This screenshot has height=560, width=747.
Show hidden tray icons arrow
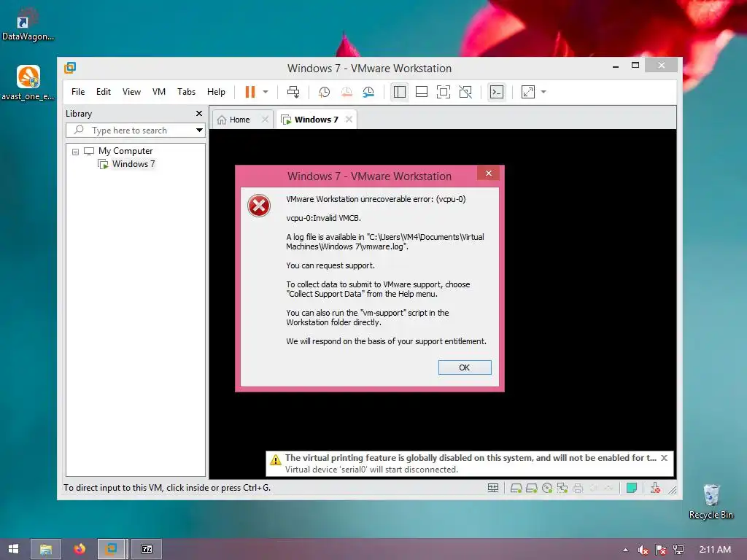[x=625, y=550]
